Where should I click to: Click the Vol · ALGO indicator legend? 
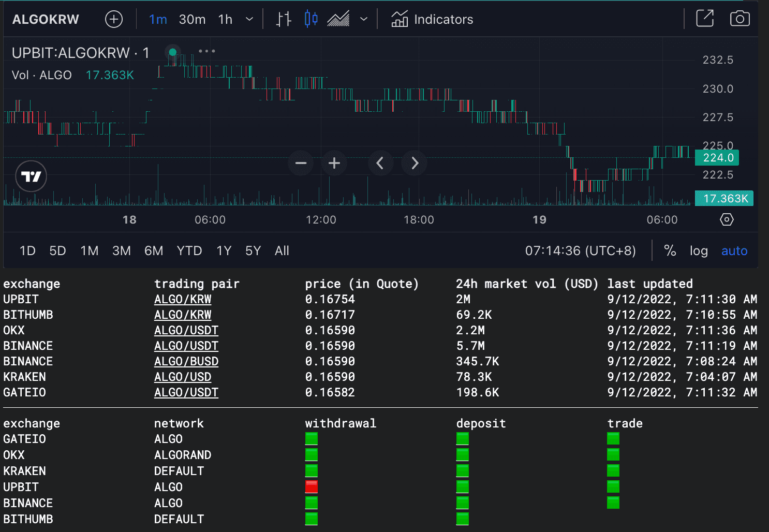(42, 75)
